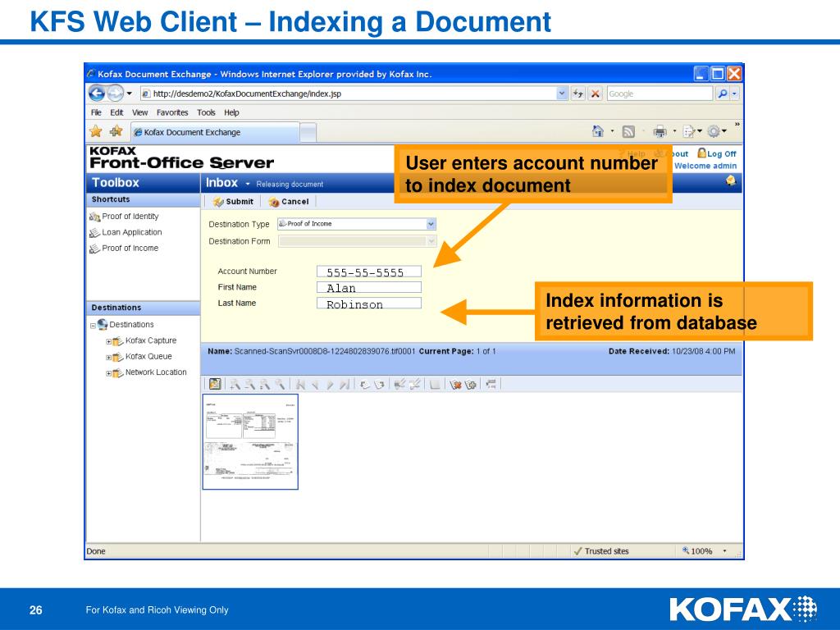840x630 pixels.
Task: Click the Next Page arrow in the viewer toolbar
Action: 330,384
